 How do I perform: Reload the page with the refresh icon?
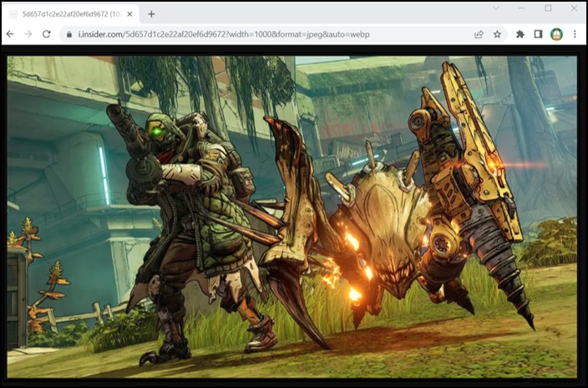47,34
